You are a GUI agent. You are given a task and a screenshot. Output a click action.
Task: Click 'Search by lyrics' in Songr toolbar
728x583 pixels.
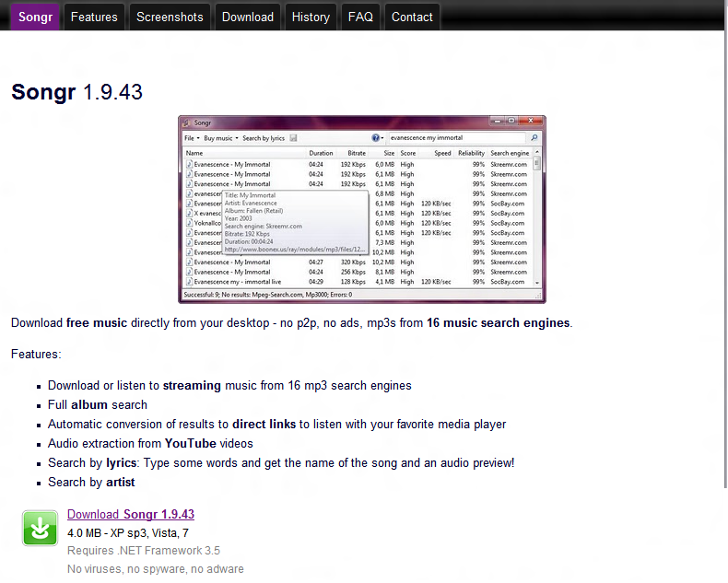click(264, 138)
